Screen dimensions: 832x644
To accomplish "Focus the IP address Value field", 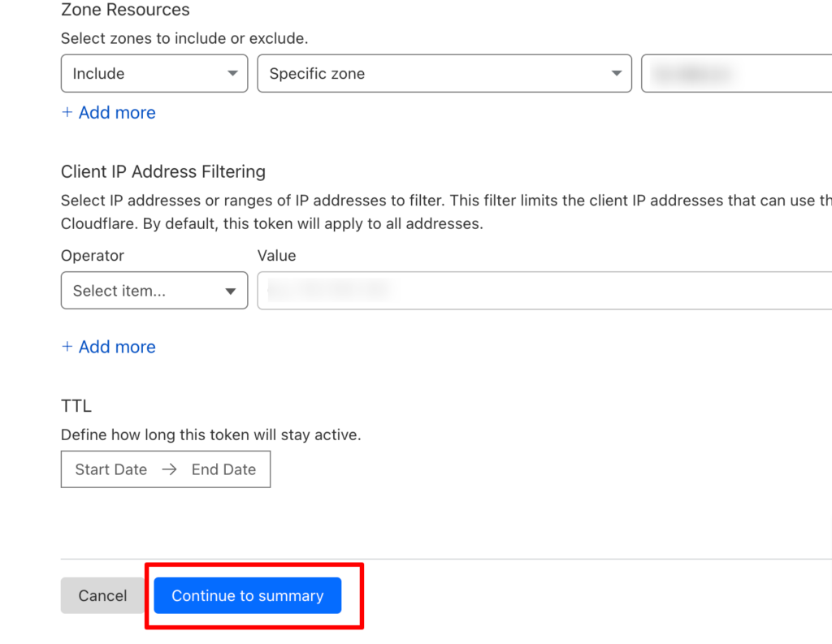I will click(x=544, y=291).
